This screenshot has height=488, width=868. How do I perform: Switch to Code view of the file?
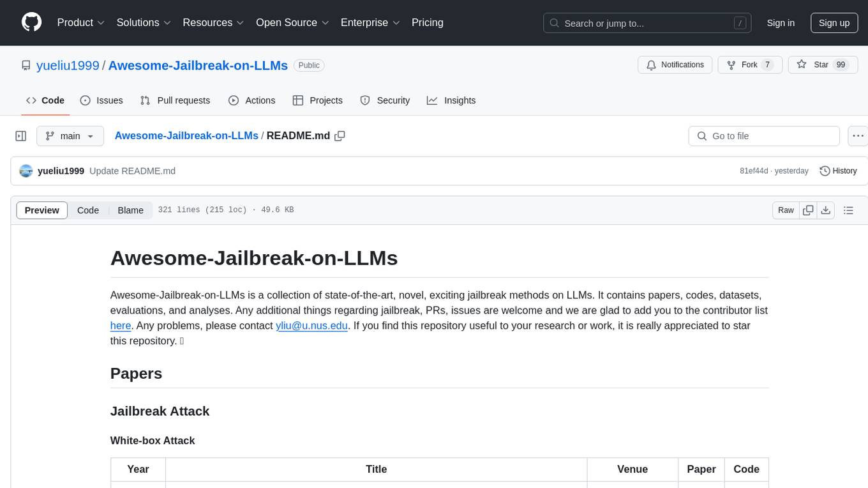(x=88, y=210)
